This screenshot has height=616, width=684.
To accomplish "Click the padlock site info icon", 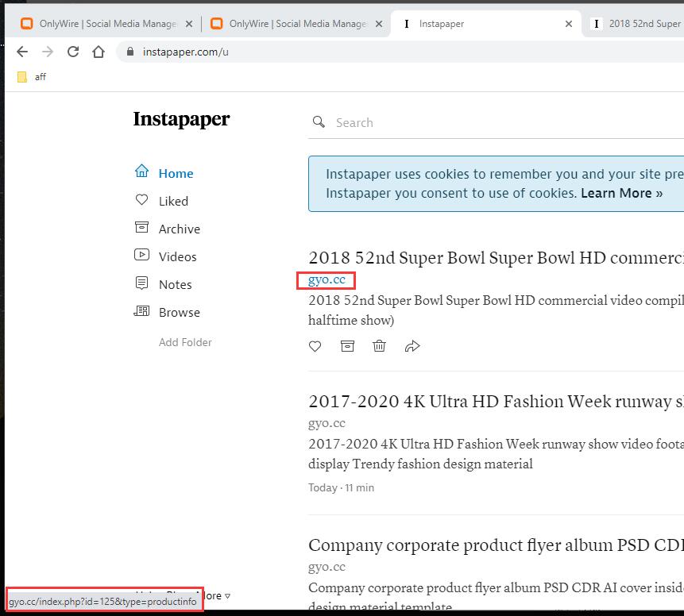I will point(130,52).
